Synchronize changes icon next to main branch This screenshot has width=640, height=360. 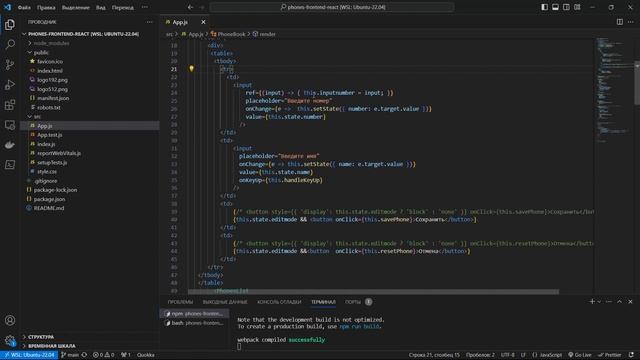coord(84,355)
